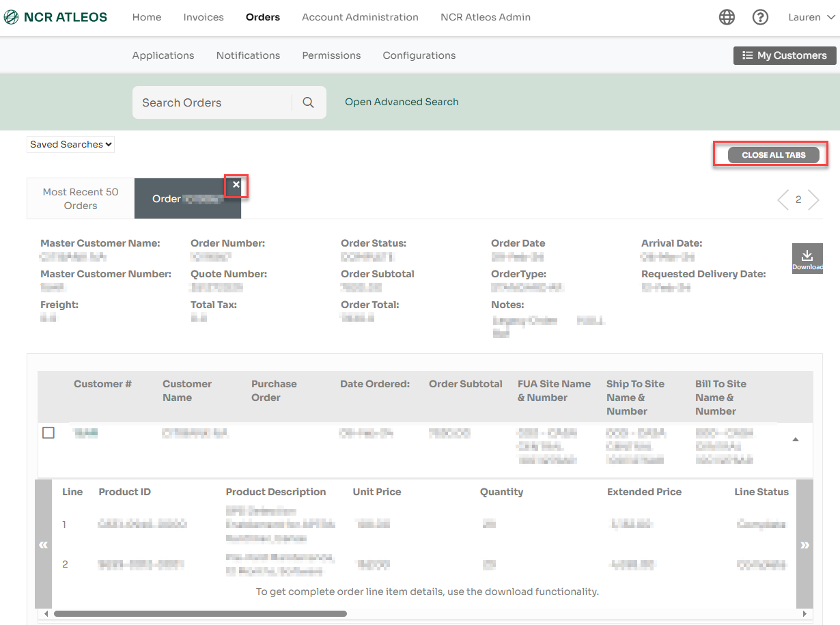This screenshot has width=840, height=625.
Task: Open the Permissions submenu
Action: pos(331,55)
